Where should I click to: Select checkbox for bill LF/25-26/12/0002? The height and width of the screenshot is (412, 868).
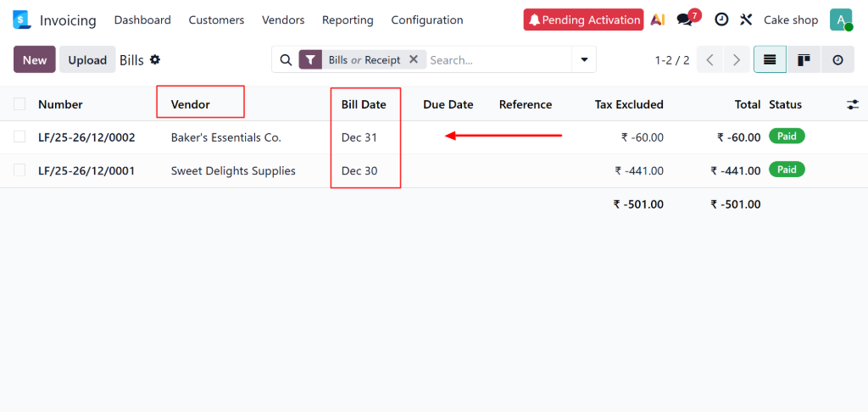coord(19,136)
